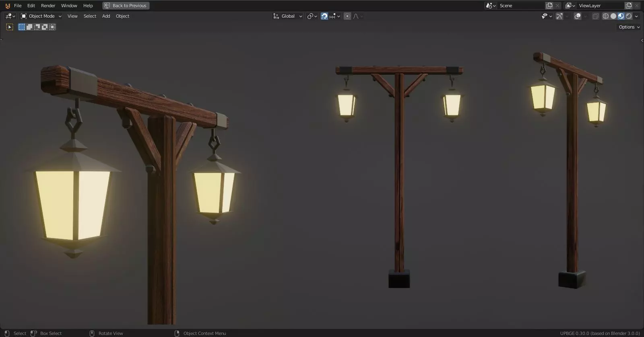Viewport: 644px width, 337px height.
Task: Open the Help menu
Action: [88, 6]
